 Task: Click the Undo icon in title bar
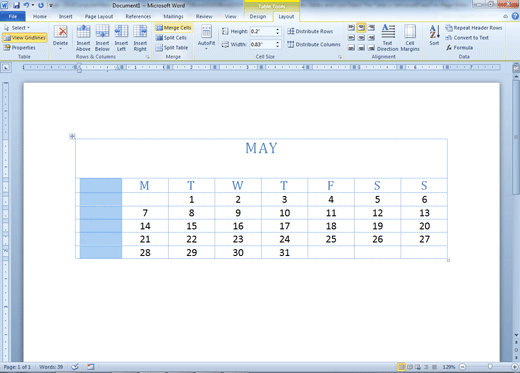[x=26, y=5]
